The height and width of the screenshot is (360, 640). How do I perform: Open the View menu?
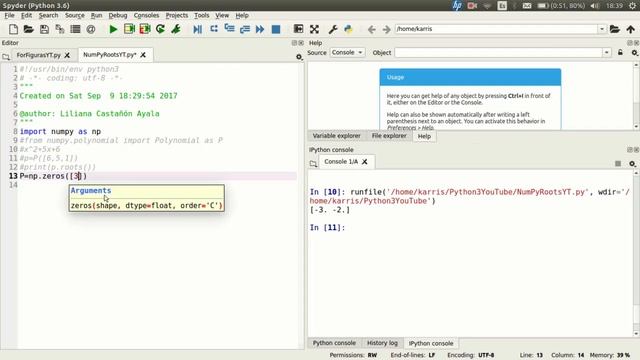pyautogui.click(x=222, y=15)
